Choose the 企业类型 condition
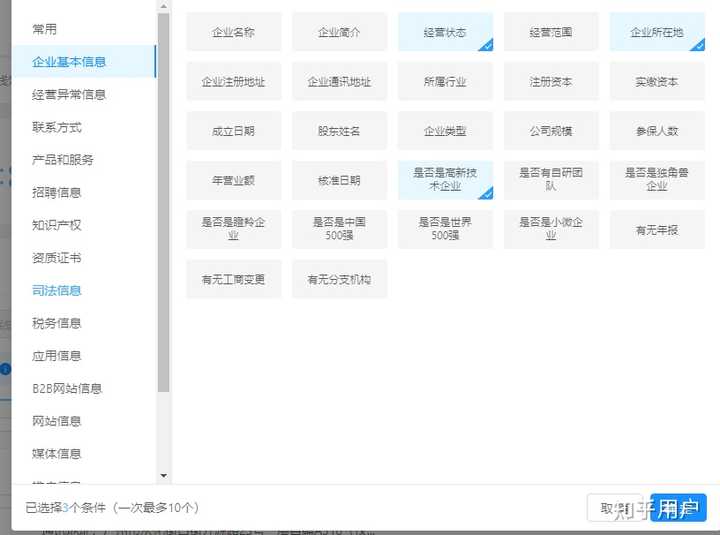720x535 pixels. pyautogui.click(x=445, y=131)
